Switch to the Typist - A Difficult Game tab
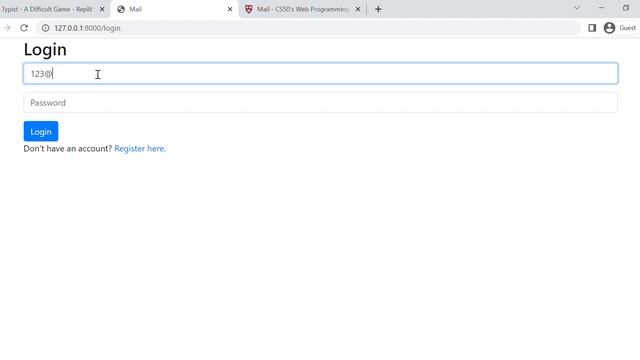This screenshot has height=360, width=640. point(47,9)
